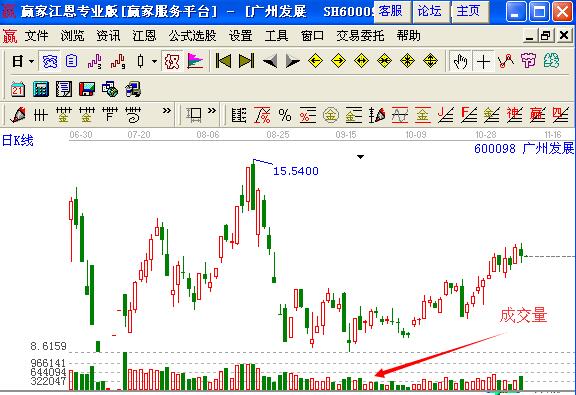Select the crosshair cursor tool
Screen dimensions: 576x395
click(483, 61)
